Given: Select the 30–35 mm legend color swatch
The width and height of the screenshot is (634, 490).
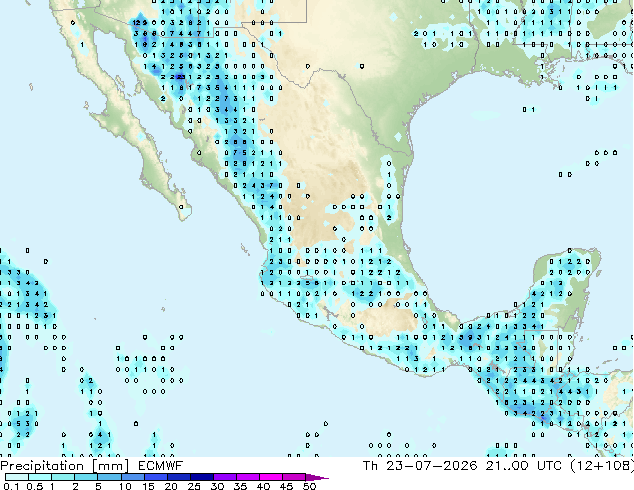Looking at the screenshot, I should click(x=224, y=477).
